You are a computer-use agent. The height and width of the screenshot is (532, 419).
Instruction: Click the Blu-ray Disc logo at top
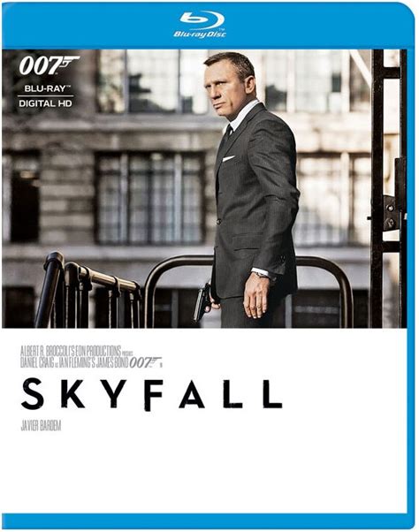(x=200, y=24)
